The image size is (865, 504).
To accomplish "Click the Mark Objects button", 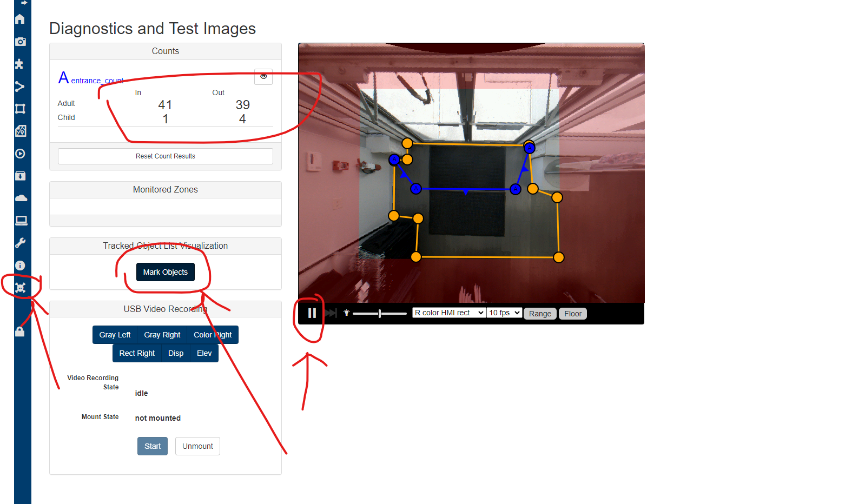I will click(x=166, y=272).
